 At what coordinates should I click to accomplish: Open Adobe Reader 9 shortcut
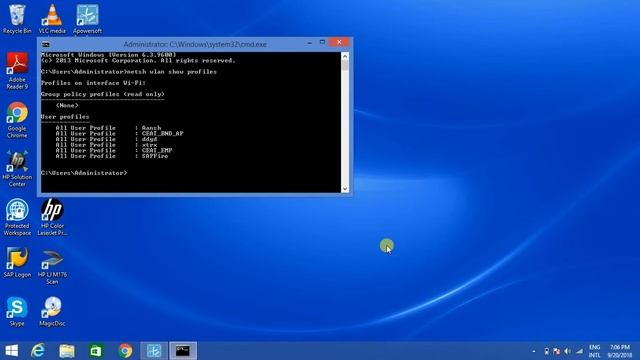17,71
